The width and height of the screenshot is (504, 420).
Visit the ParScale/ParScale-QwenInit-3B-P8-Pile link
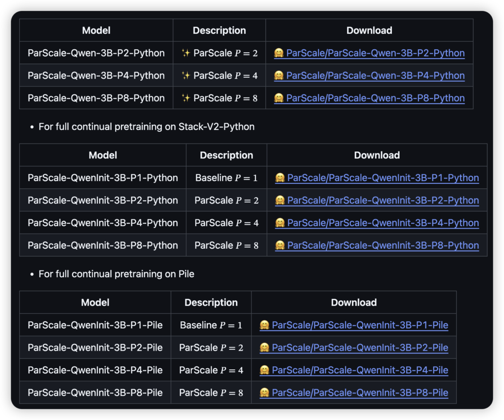point(354,392)
